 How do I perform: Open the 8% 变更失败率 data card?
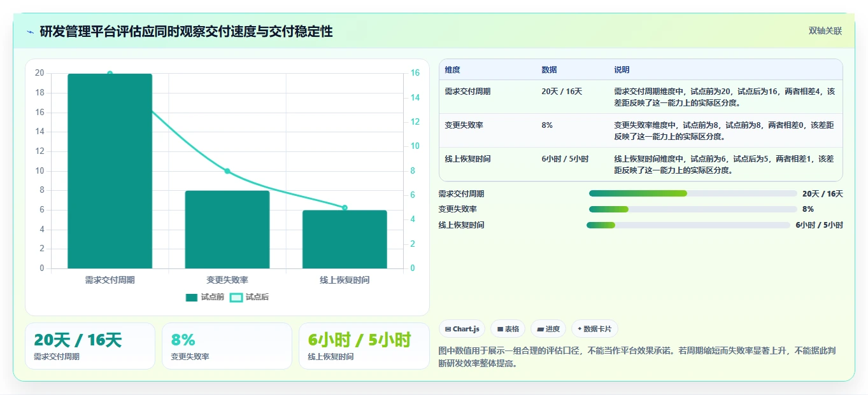click(x=227, y=346)
